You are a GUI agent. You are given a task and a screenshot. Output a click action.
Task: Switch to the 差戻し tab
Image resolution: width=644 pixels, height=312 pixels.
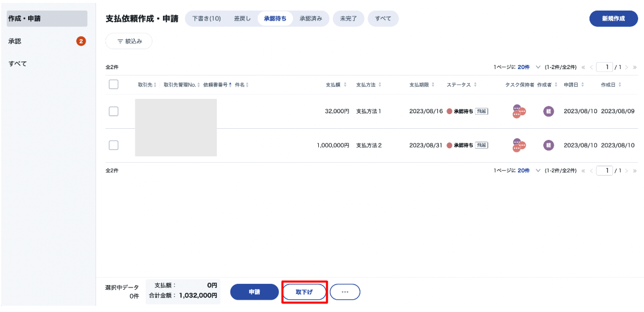[243, 19]
